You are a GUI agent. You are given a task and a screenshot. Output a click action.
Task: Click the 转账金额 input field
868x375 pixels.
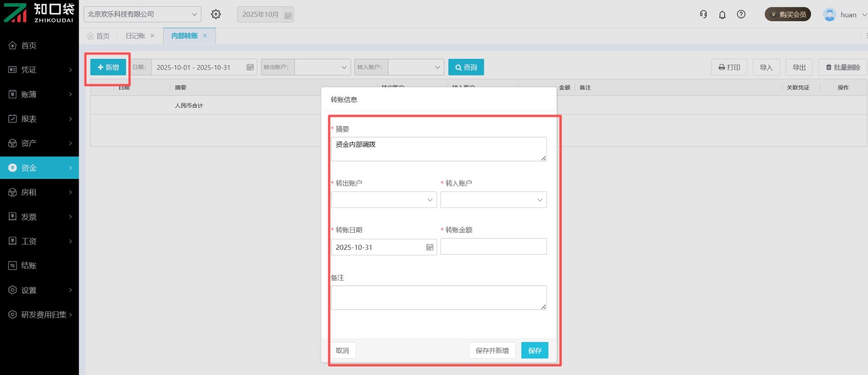[493, 247]
